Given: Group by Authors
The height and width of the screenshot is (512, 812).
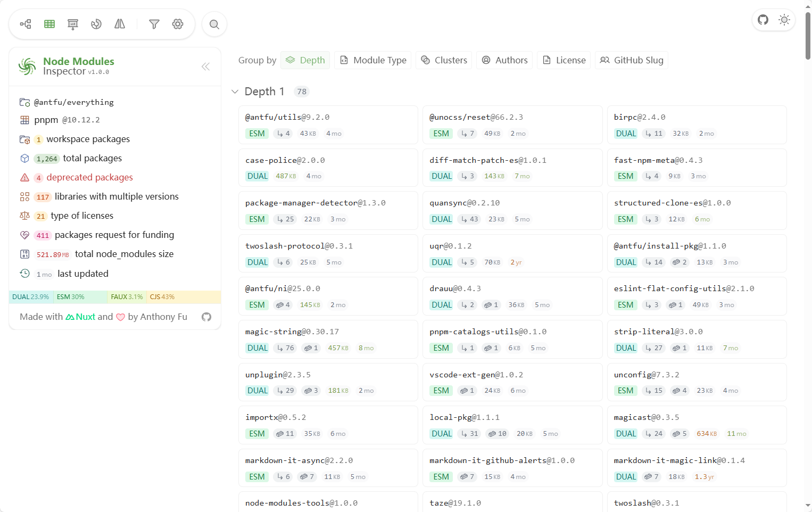Looking at the screenshot, I should click(x=504, y=60).
